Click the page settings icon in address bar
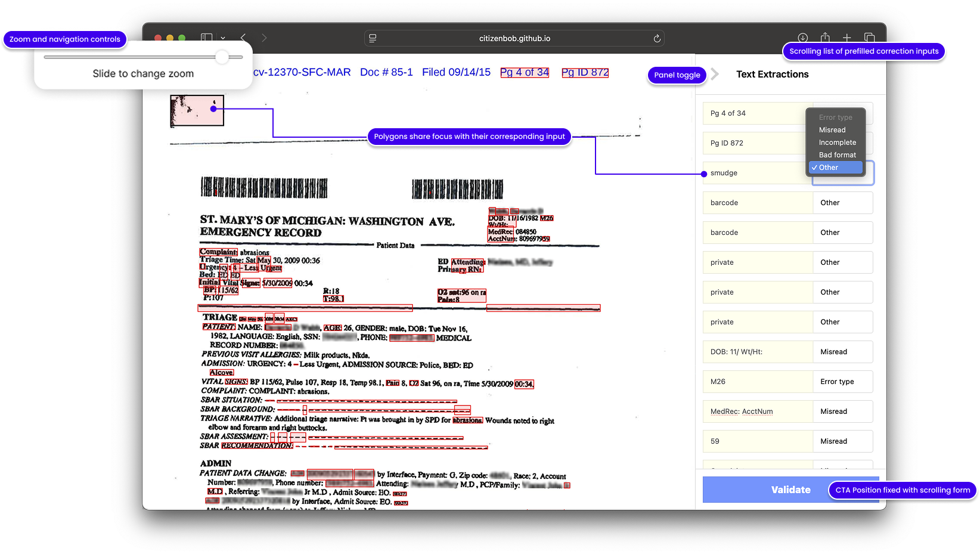 click(x=373, y=38)
